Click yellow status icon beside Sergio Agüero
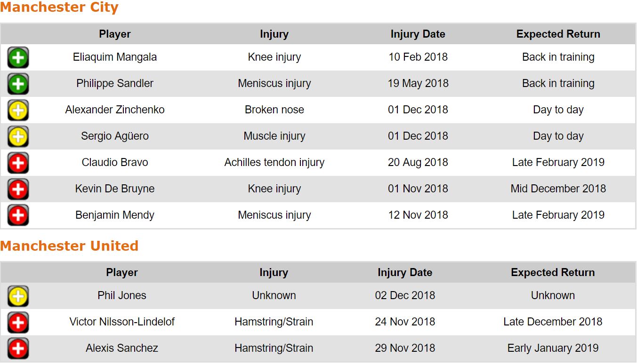This screenshot has width=637, height=364. [18, 137]
